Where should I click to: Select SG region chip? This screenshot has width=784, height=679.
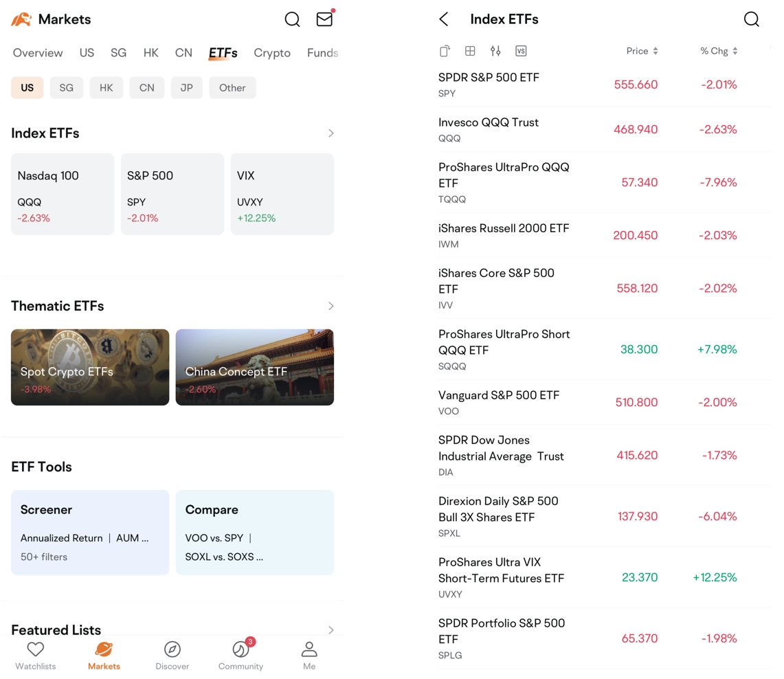click(67, 87)
